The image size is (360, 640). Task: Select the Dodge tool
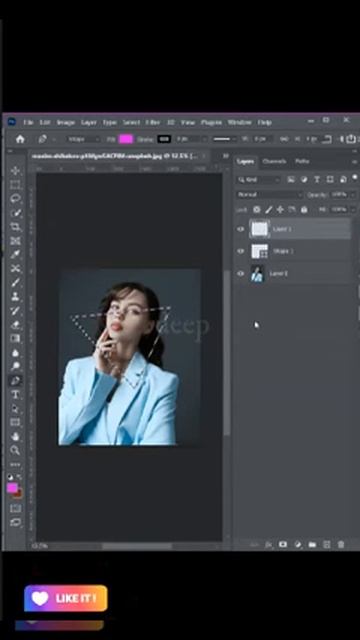(16, 366)
